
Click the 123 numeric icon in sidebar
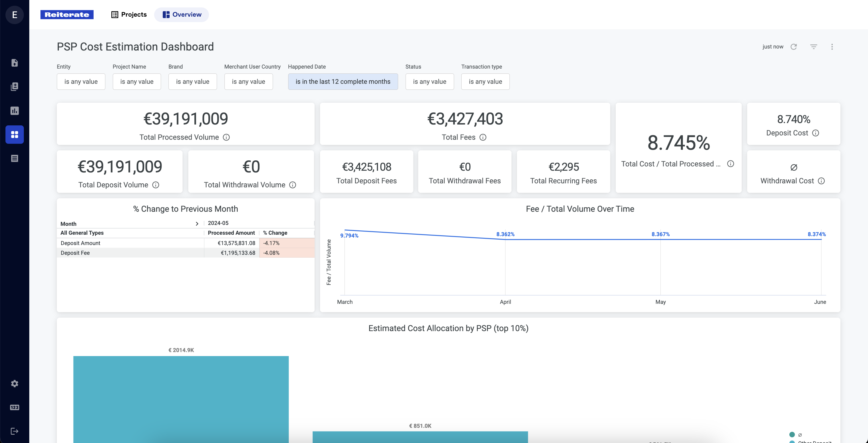(14, 407)
